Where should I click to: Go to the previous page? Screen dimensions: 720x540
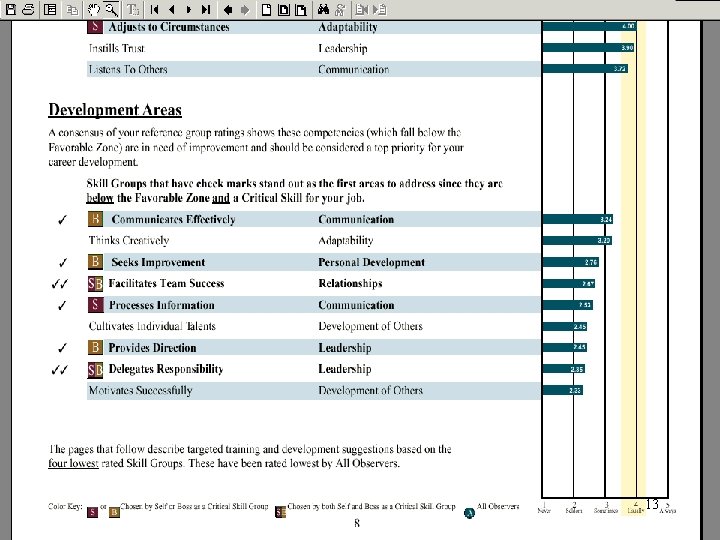pyautogui.click(x=172, y=9)
